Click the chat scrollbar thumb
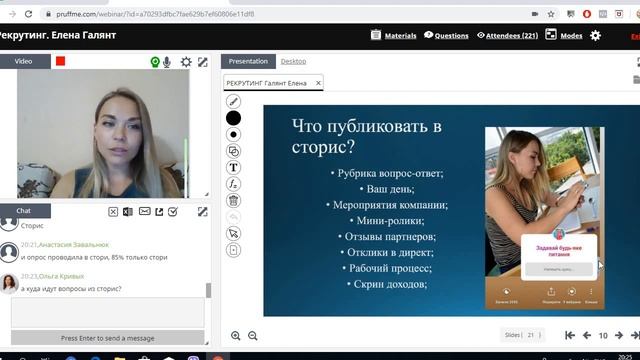640x360 pixels. click(x=209, y=291)
